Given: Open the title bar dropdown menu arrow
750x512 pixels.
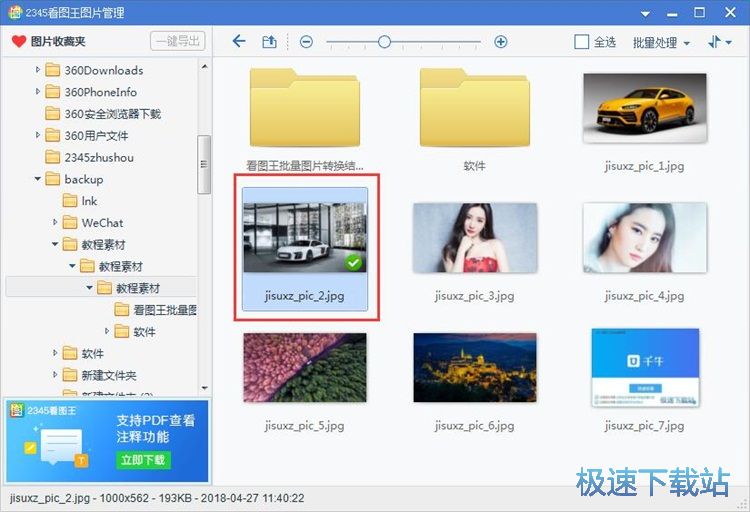Looking at the screenshot, I should 645,13.
